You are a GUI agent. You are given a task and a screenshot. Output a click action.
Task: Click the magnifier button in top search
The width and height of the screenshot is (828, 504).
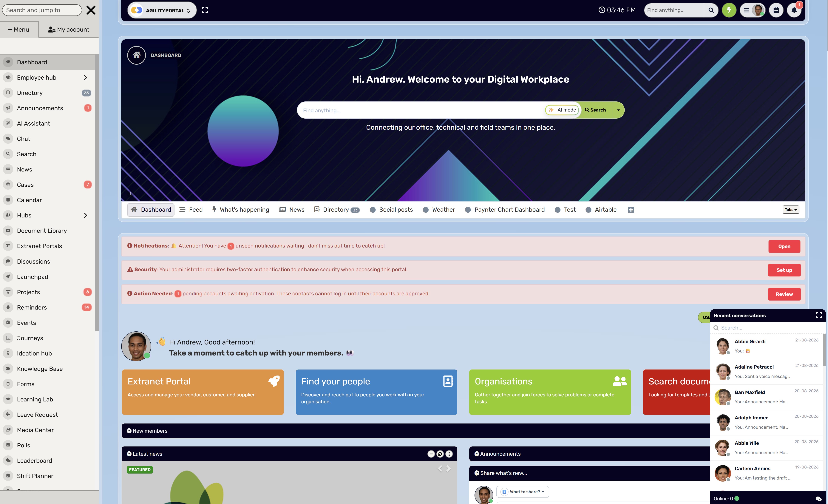[711, 10]
